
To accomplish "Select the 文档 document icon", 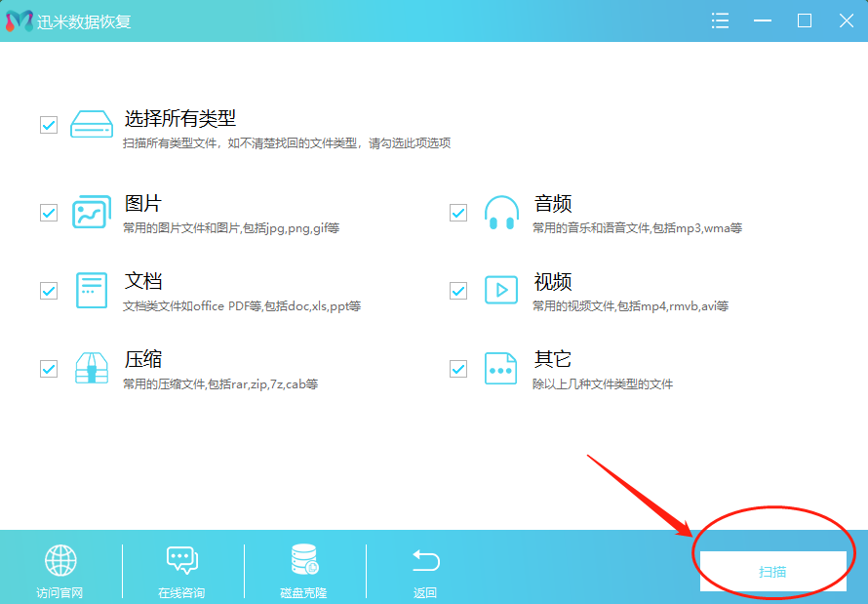I will (x=91, y=290).
